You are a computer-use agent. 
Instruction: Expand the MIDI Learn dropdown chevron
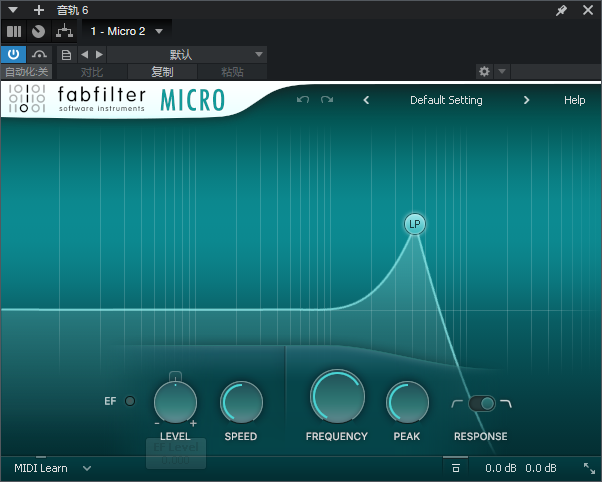(x=87, y=468)
